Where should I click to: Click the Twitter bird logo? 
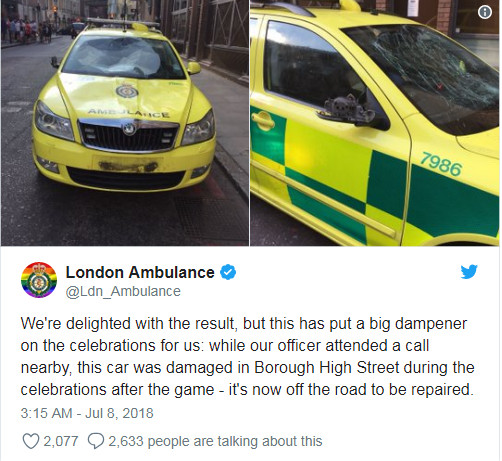point(469,272)
